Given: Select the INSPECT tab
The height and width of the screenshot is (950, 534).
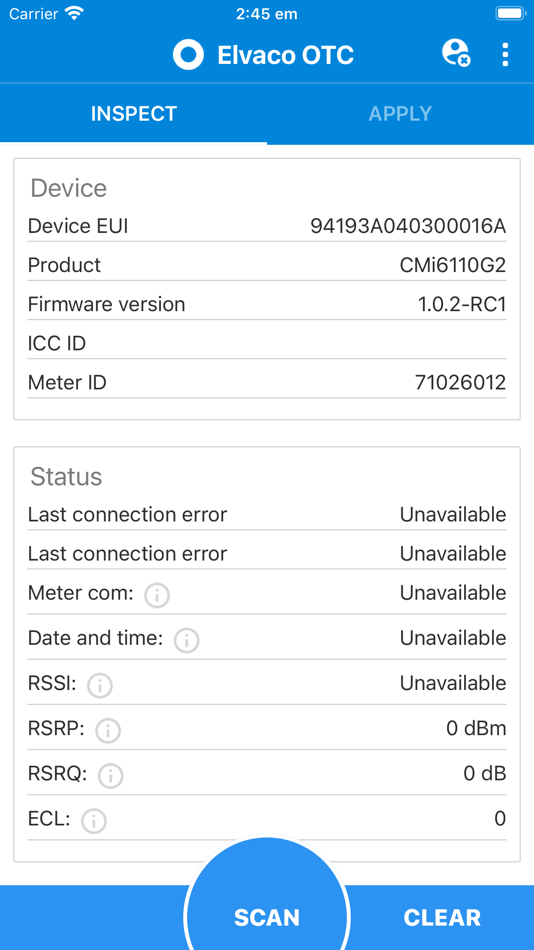Looking at the screenshot, I should (x=133, y=113).
